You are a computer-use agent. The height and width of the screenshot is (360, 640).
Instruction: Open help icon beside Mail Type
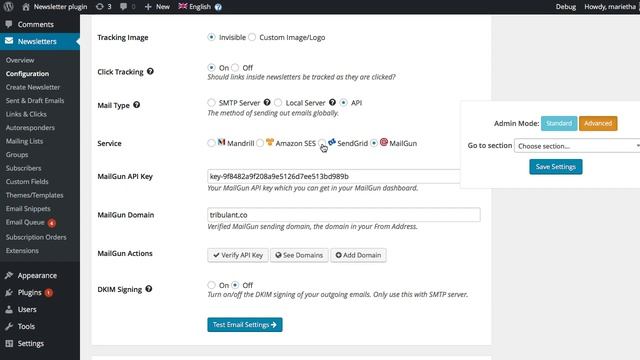(x=137, y=105)
